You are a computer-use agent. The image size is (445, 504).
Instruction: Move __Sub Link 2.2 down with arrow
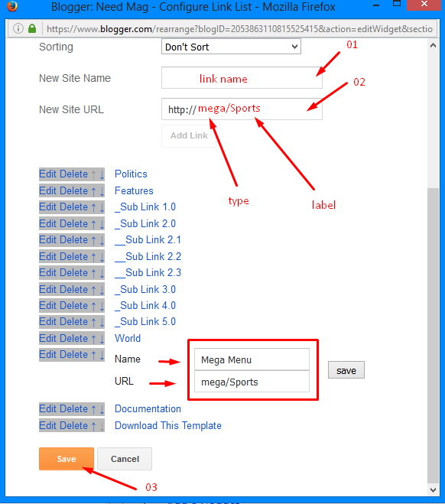(102, 258)
